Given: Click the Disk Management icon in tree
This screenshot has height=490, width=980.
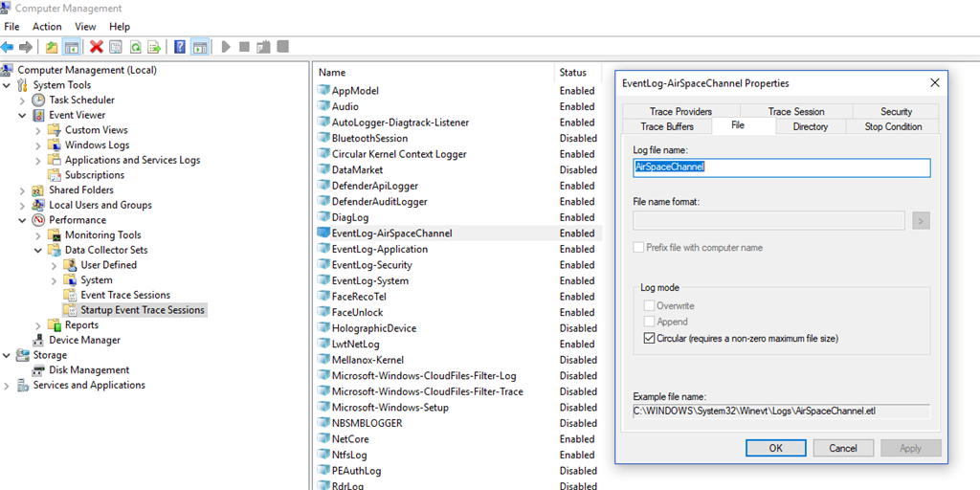Looking at the screenshot, I should point(38,370).
